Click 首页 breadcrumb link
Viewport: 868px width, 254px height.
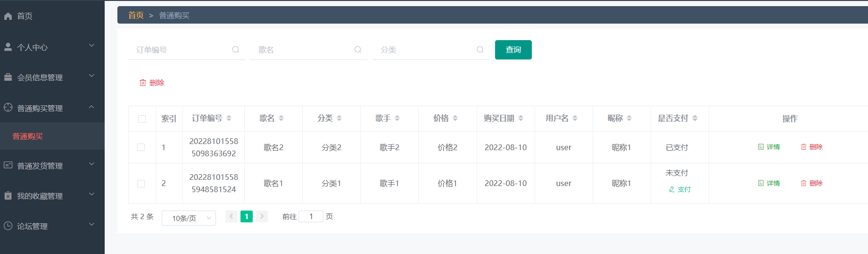pyautogui.click(x=136, y=15)
